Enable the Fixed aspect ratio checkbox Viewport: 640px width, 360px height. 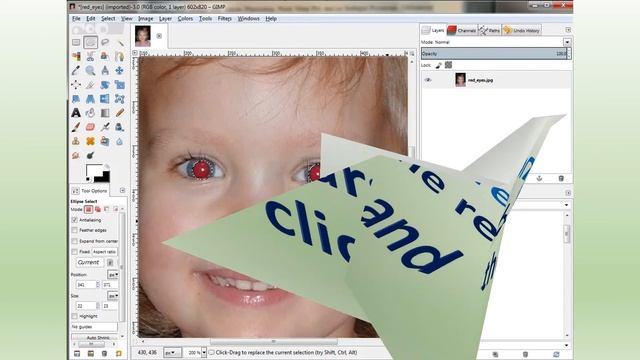pyautogui.click(x=74, y=252)
